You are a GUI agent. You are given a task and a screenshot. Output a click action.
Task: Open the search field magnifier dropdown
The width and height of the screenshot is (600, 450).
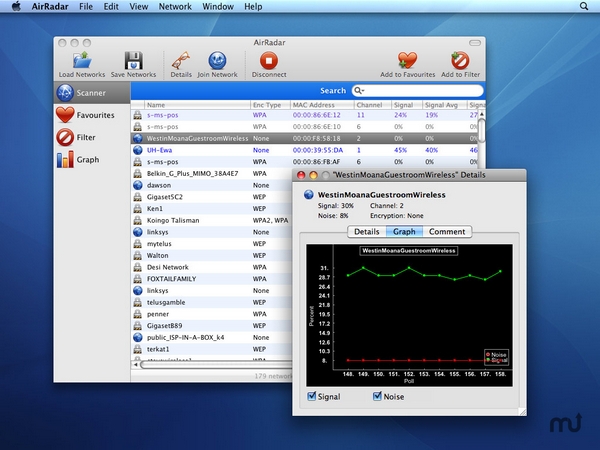coord(360,90)
